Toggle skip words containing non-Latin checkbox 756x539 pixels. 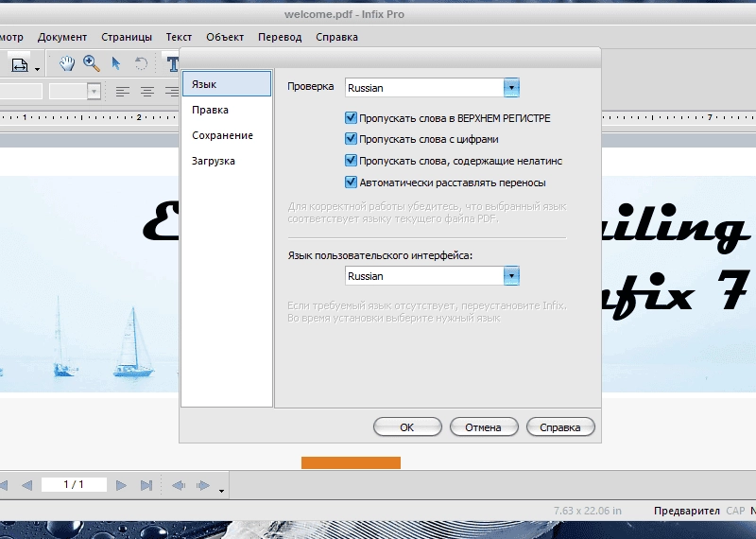[x=351, y=161]
